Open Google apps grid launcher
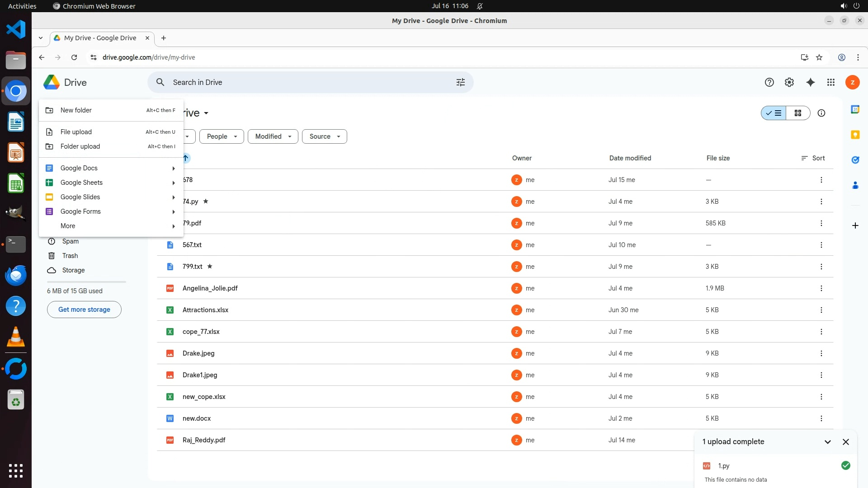 [x=831, y=82]
